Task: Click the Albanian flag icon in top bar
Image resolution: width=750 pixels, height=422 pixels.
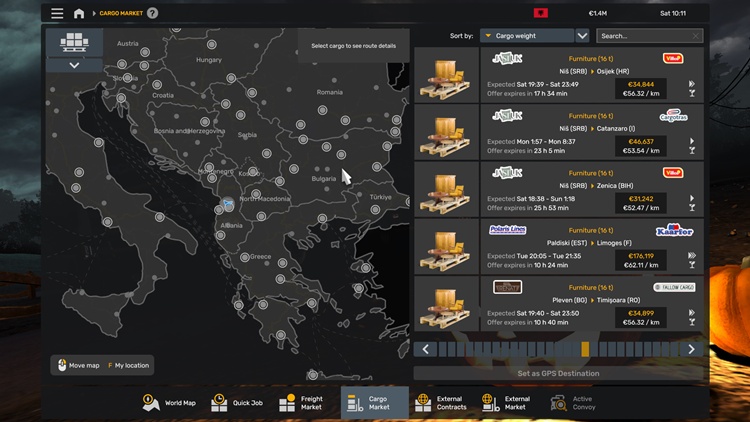Action: (541, 14)
